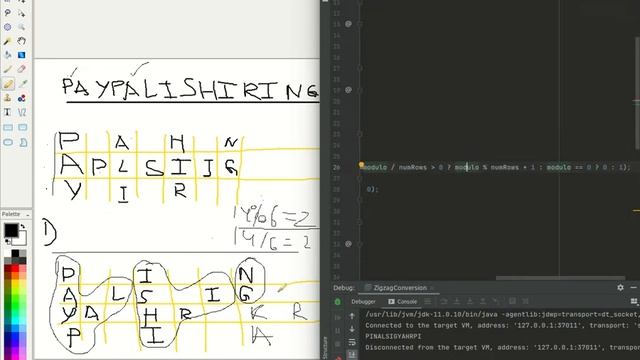The image size is (640, 360).
Task: Close the ZigzagConversion debug tab
Action: pyautogui.click(x=432, y=288)
